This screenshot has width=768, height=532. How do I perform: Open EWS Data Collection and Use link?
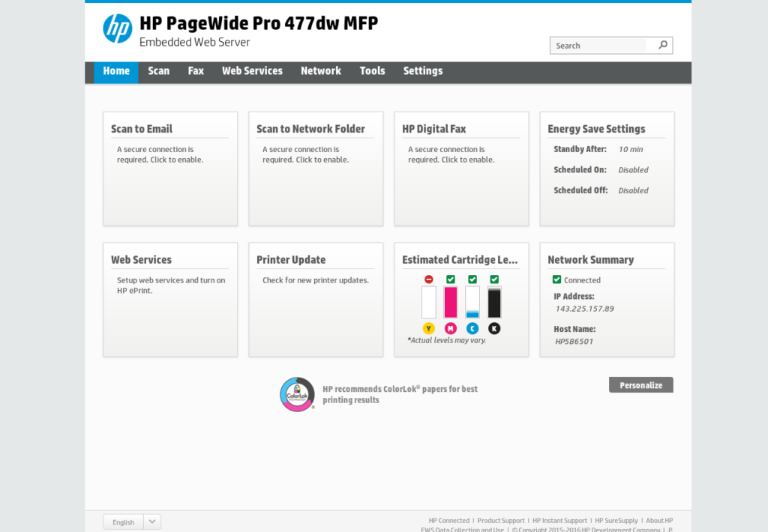[462, 529]
